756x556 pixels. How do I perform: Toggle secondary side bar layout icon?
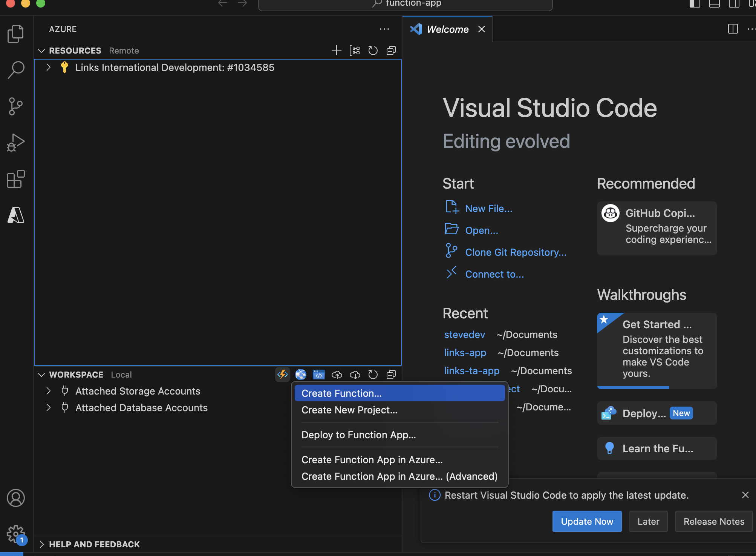tap(734, 4)
